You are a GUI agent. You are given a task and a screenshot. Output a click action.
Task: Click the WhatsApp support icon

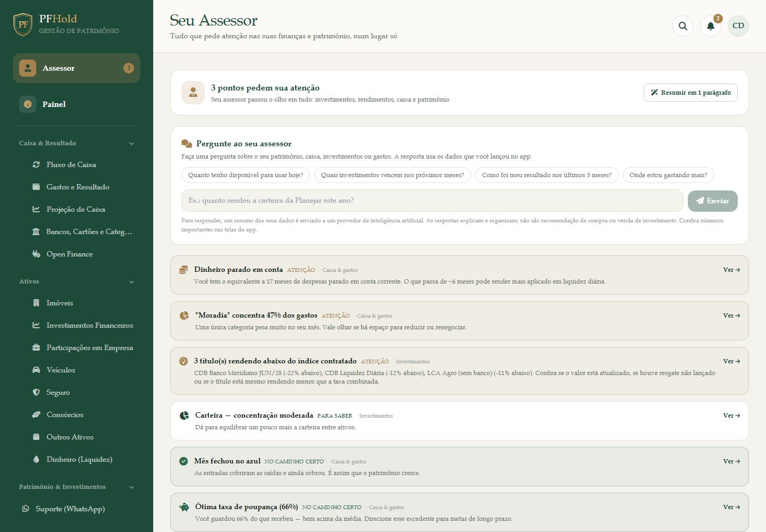click(26, 509)
